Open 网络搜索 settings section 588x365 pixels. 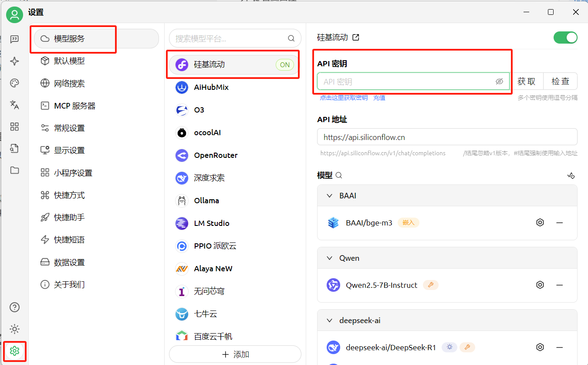(x=96, y=83)
